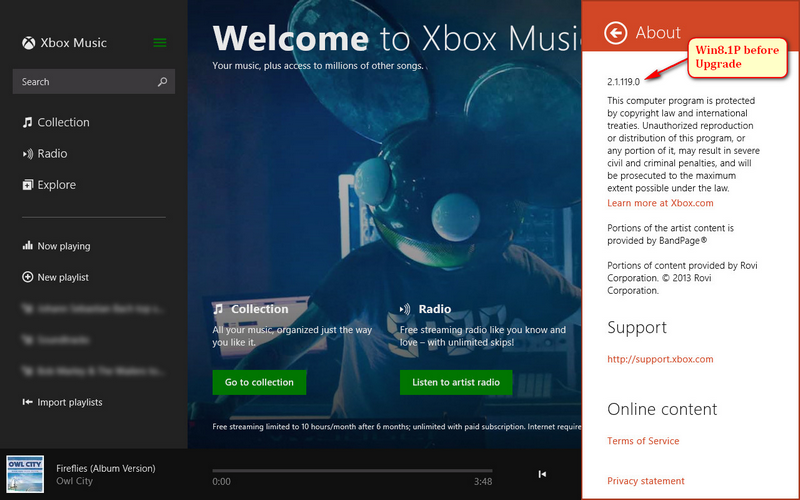Click the song progress bar

pyautogui.click(x=352, y=470)
